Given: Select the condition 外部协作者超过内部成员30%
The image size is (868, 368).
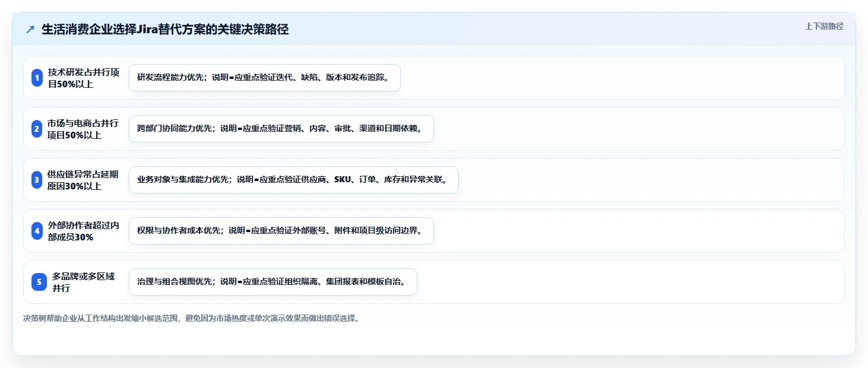Looking at the screenshot, I should click(84, 231).
